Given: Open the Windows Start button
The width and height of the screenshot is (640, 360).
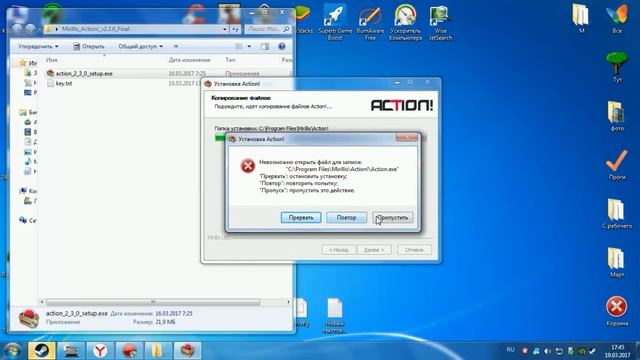Looking at the screenshot, I should pyautogui.click(x=12, y=350).
